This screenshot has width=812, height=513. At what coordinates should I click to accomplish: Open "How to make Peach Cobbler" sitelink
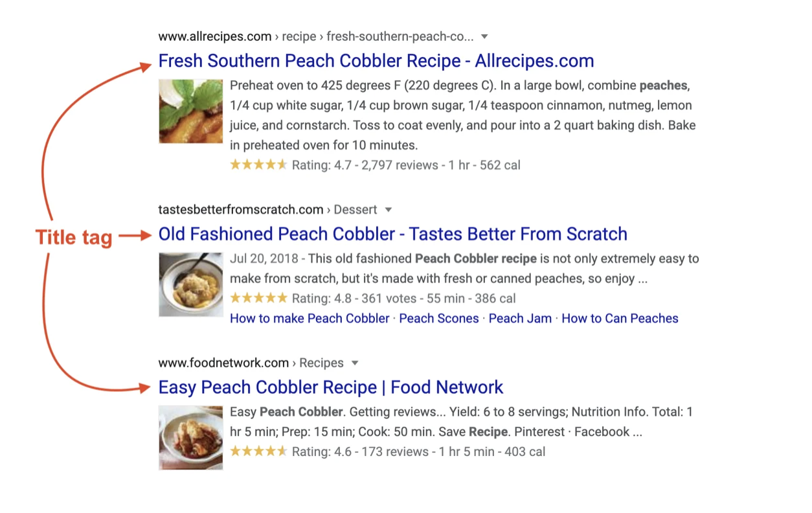310,319
